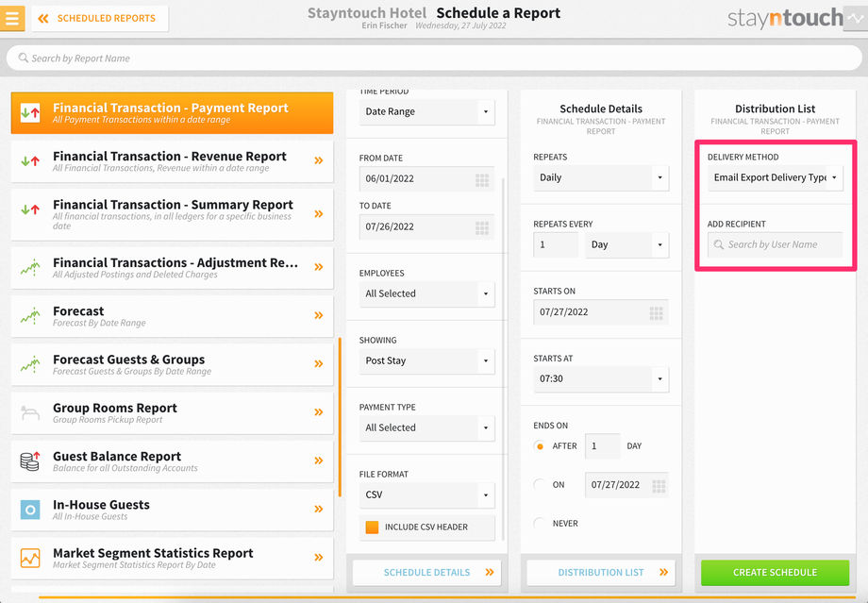The height and width of the screenshot is (603, 868).
Task: Click the To Date field 07/26/2022
Action: click(426, 227)
